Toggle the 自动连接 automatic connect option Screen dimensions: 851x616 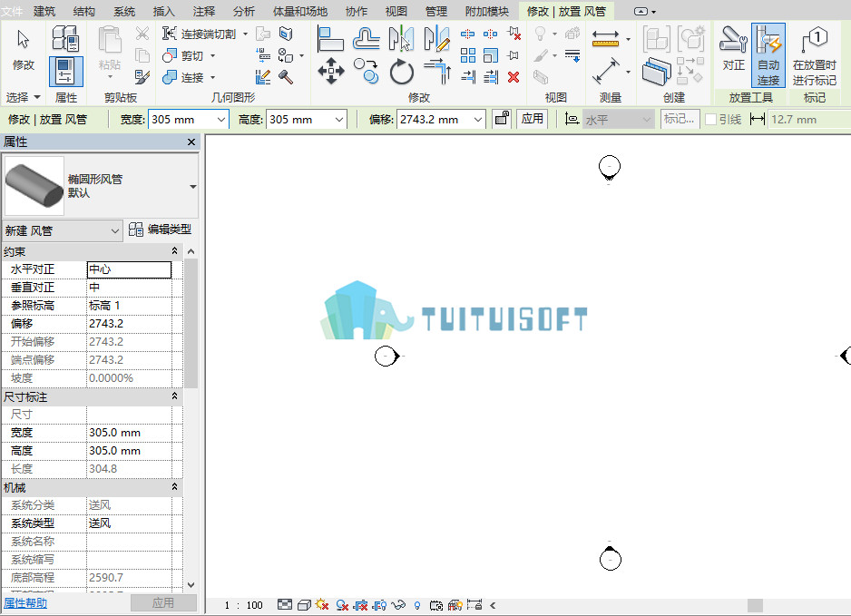click(768, 54)
